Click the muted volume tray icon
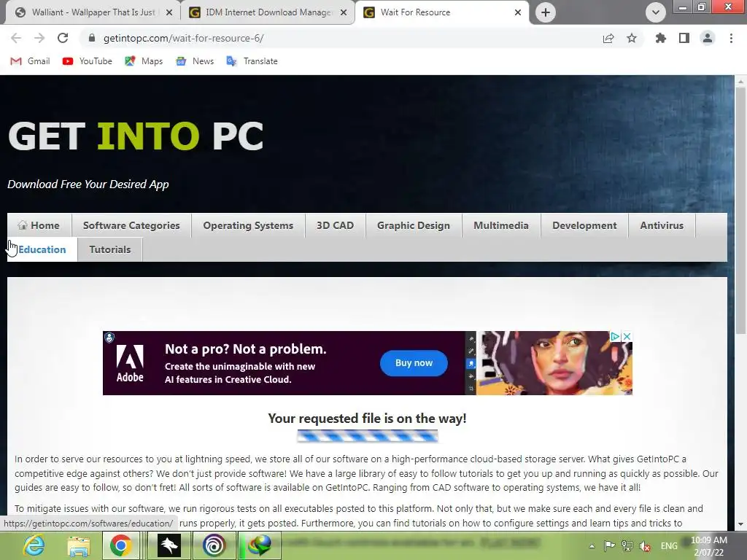Viewport: 747px width, 560px height. click(645, 546)
